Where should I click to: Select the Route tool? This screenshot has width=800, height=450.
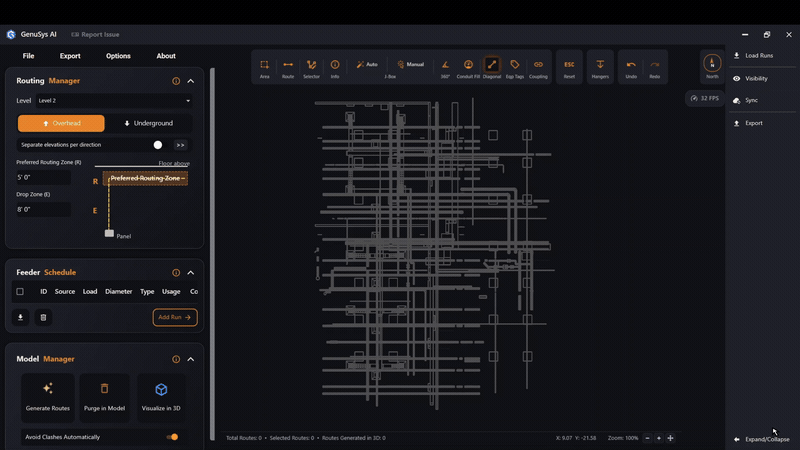point(288,68)
